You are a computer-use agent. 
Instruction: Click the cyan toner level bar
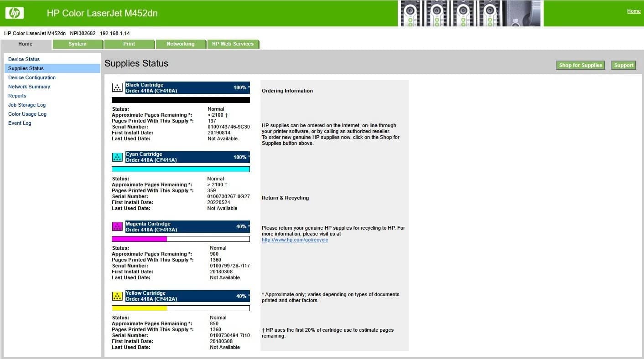click(181, 169)
